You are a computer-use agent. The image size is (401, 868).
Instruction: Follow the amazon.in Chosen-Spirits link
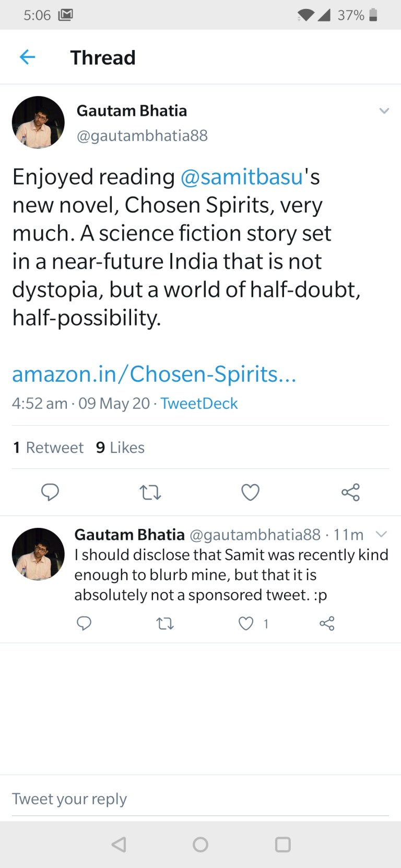(x=154, y=373)
